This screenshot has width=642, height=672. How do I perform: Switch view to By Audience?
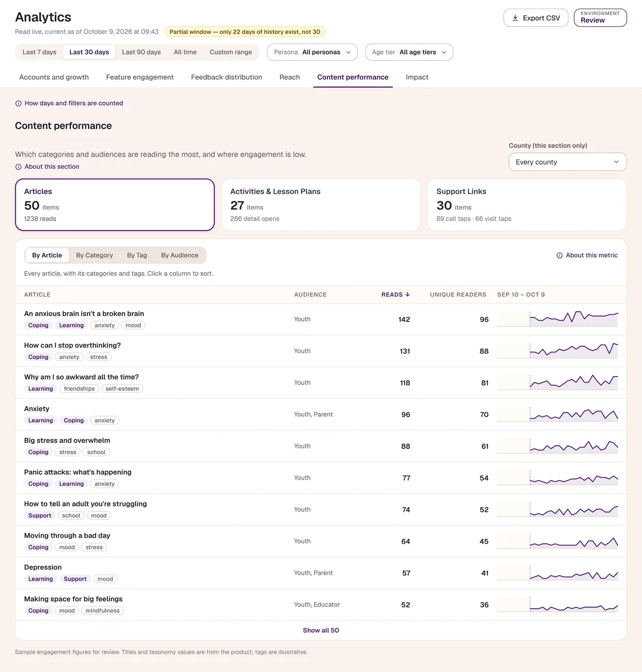[180, 255]
